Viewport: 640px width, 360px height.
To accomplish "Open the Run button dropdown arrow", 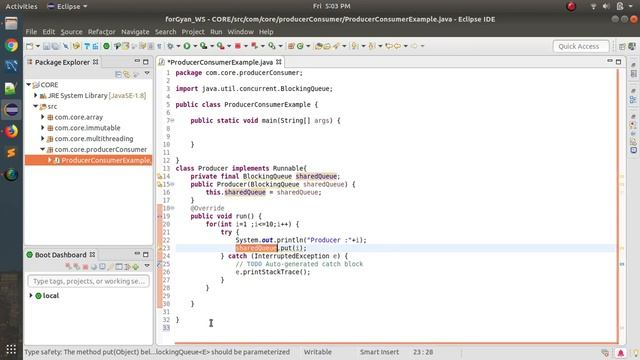I will [x=195, y=46].
